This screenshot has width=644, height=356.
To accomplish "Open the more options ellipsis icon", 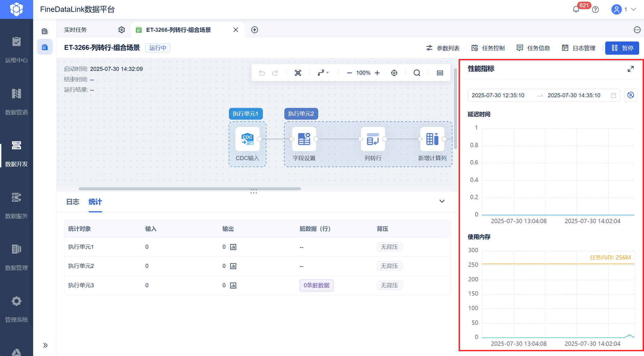I will (637, 30).
